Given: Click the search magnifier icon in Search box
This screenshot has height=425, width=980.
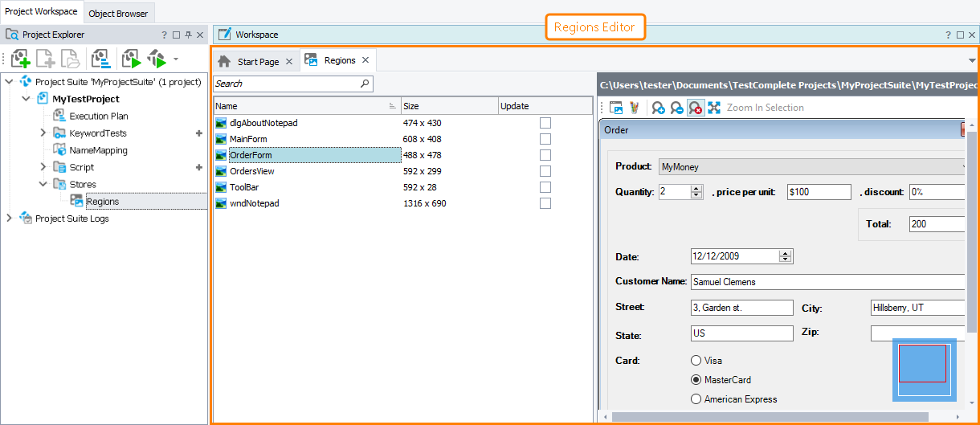Looking at the screenshot, I should pyautogui.click(x=365, y=84).
